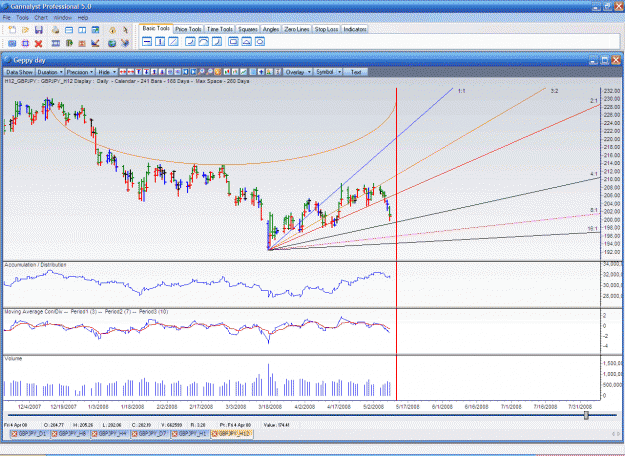Click the second magnifier zoom icon

point(210,72)
